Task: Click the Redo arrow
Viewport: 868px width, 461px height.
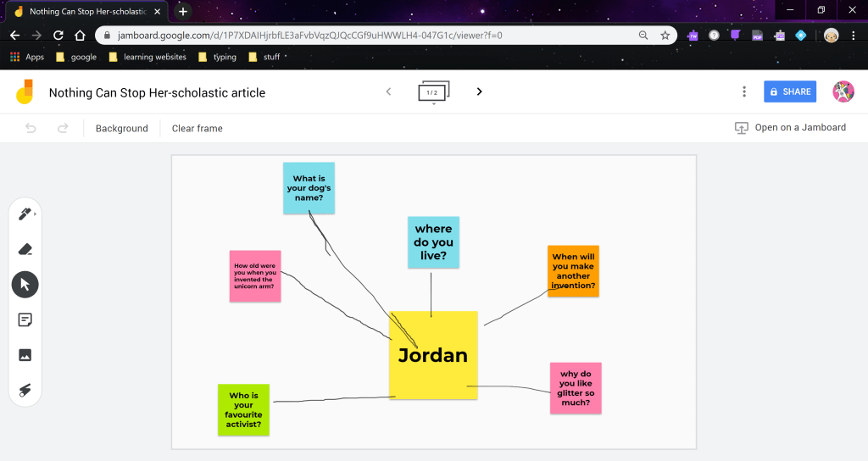Action: click(x=62, y=128)
